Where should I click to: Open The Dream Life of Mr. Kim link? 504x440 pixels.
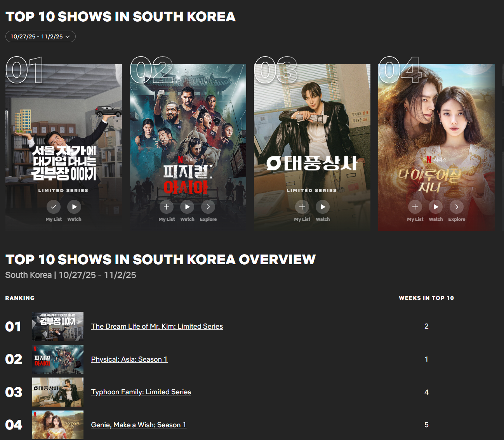pyautogui.click(x=157, y=326)
